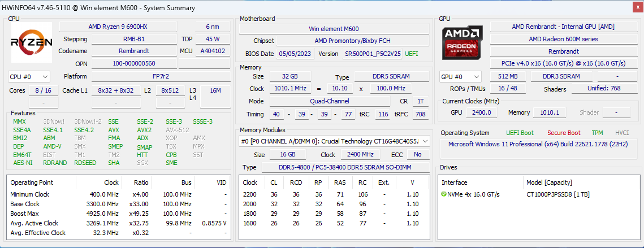Expand the Memory Modules DIMM dropdown
Viewport: 644px width, 248px height.
(335, 141)
